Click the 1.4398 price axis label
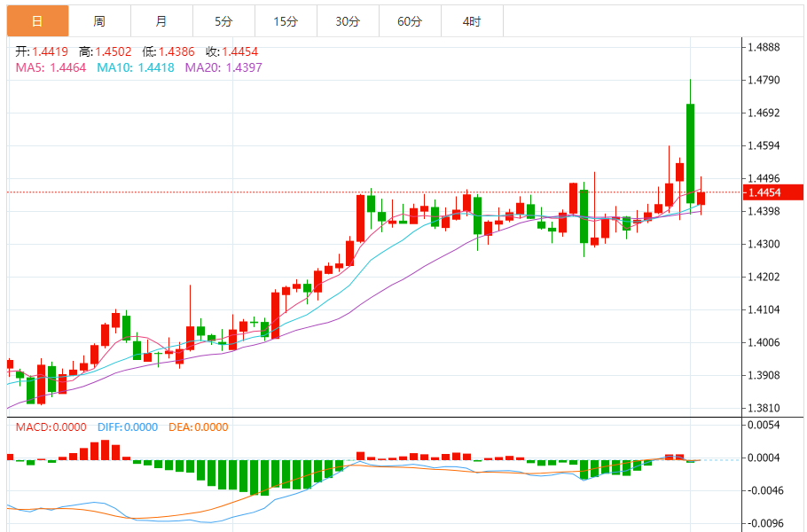 click(x=764, y=211)
